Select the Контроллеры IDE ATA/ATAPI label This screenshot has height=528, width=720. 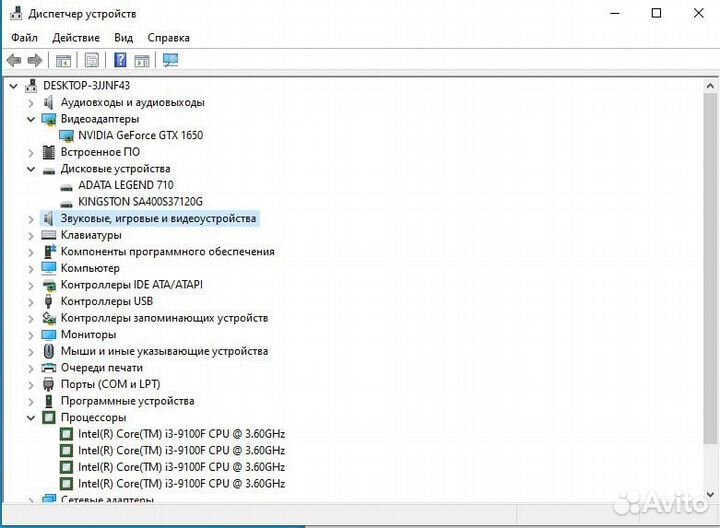click(132, 285)
